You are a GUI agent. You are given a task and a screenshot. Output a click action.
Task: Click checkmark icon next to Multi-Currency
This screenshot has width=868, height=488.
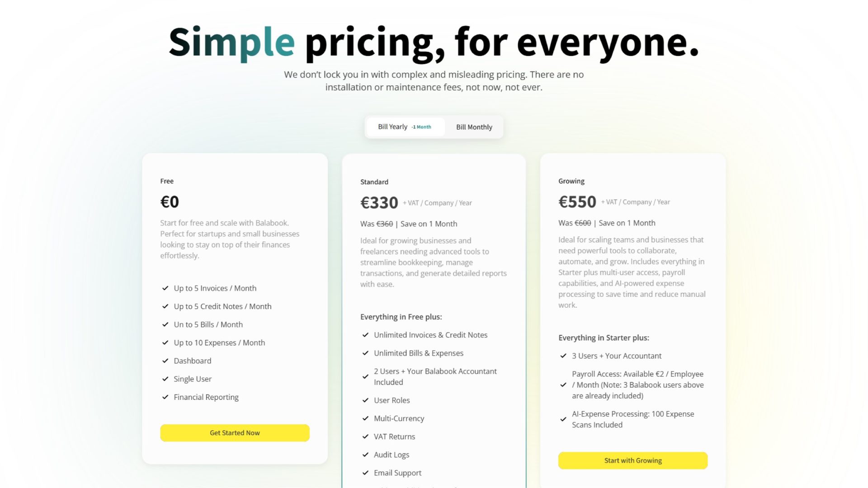point(365,419)
